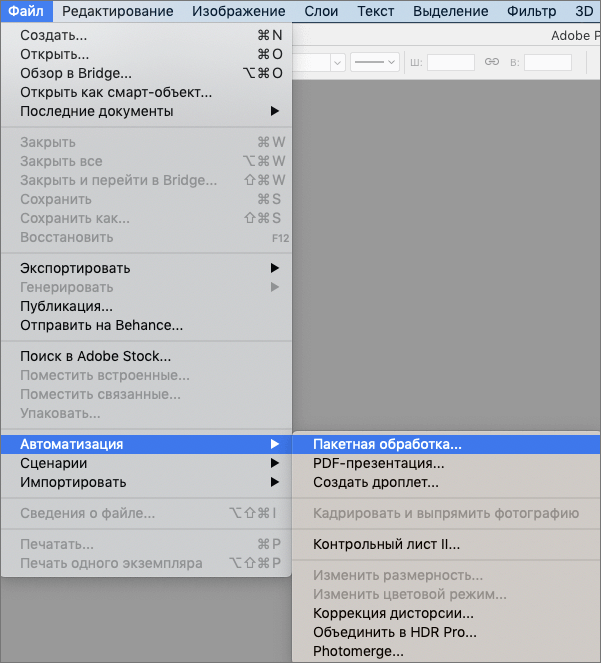Open the Редактирование menu
601x663 pixels.
click(118, 11)
